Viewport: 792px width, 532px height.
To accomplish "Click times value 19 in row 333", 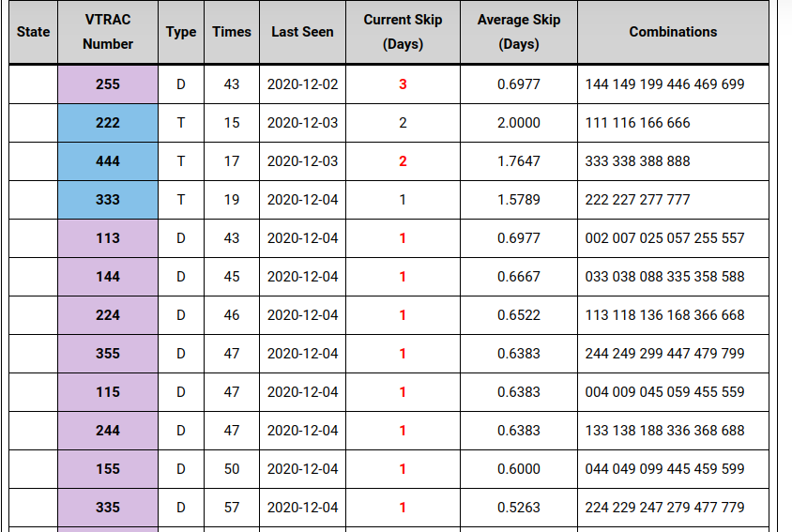I will [232, 200].
